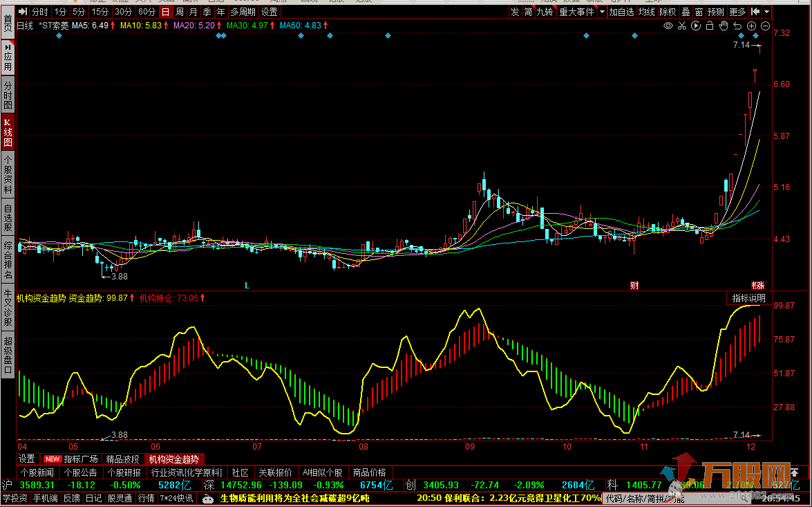Select the hand pan tool
This screenshot has height=507, width=812.
click(x=724, y=26)
